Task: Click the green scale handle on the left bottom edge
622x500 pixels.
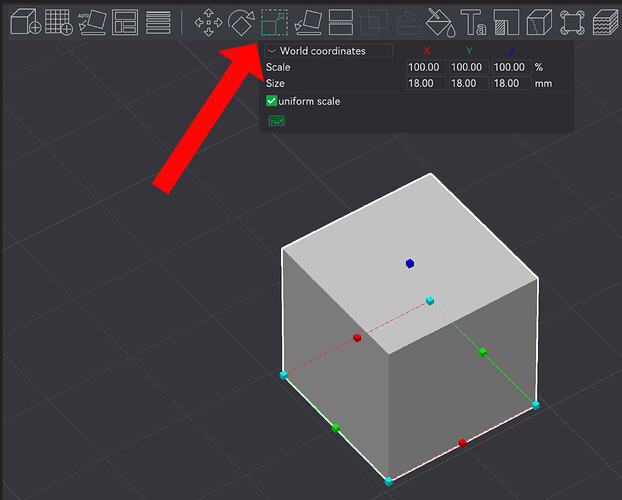Action: (336, 428)
